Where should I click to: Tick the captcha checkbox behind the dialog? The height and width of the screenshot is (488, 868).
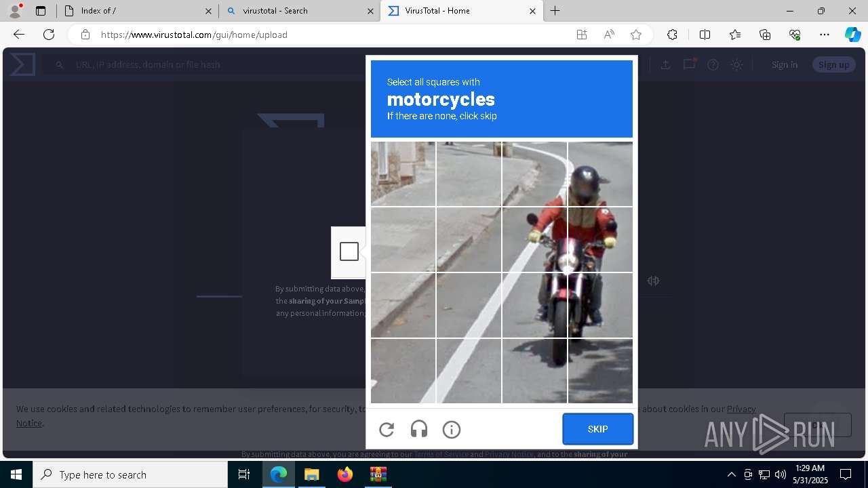coord(349,251)
